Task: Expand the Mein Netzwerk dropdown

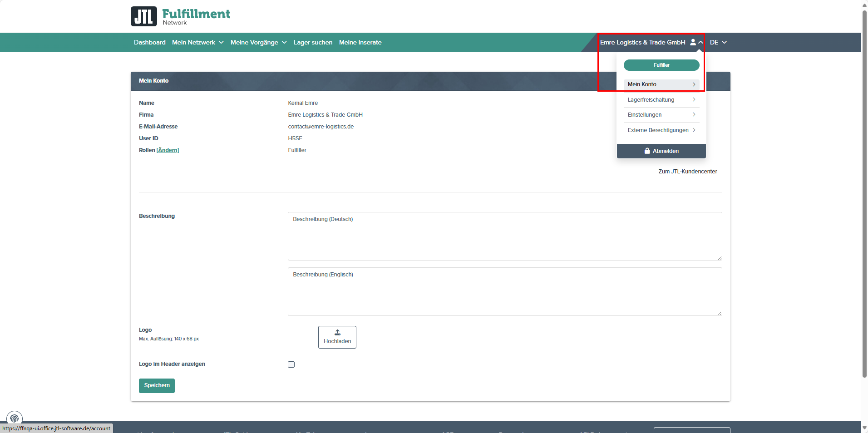Action: pos(197,43)
